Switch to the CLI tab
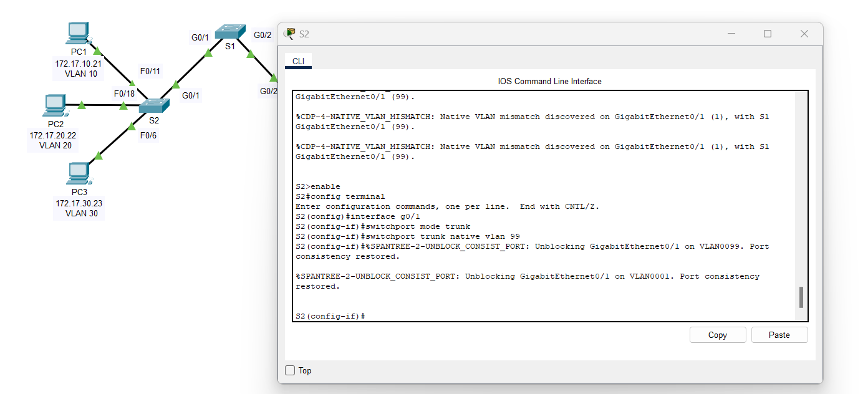 [x=298, y=60]
